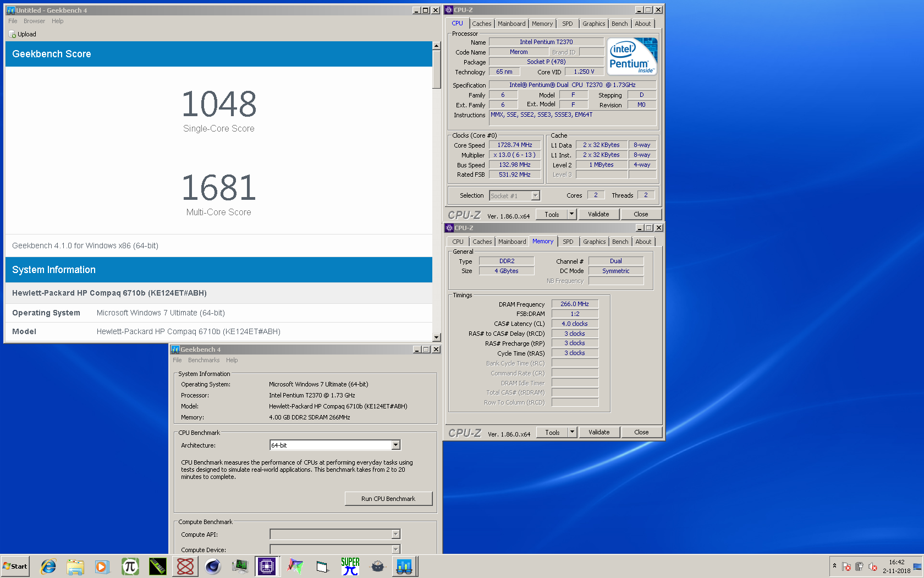The image size is (924, 578).
Task: Click the Operating System row in System Information
Action: (219, 313)
